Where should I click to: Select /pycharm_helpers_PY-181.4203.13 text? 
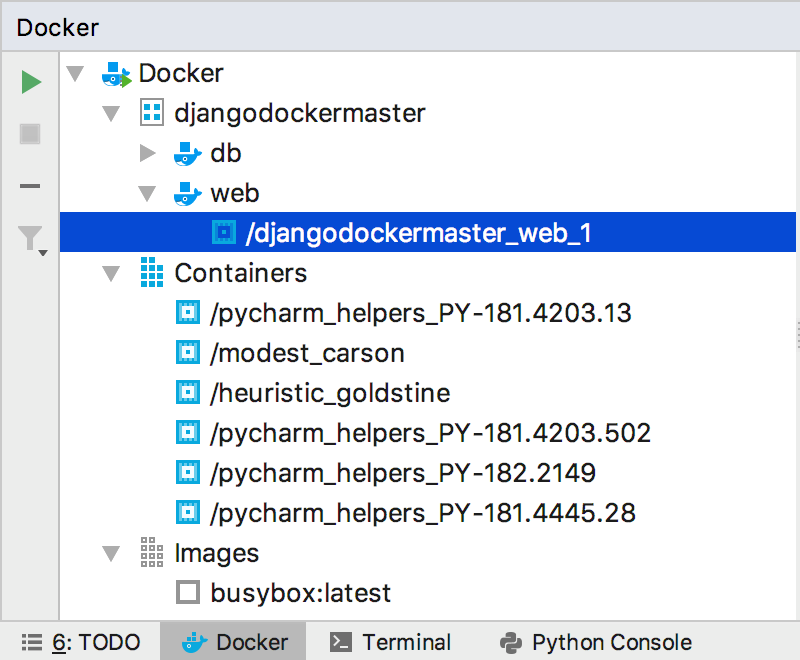coord(420,313)
